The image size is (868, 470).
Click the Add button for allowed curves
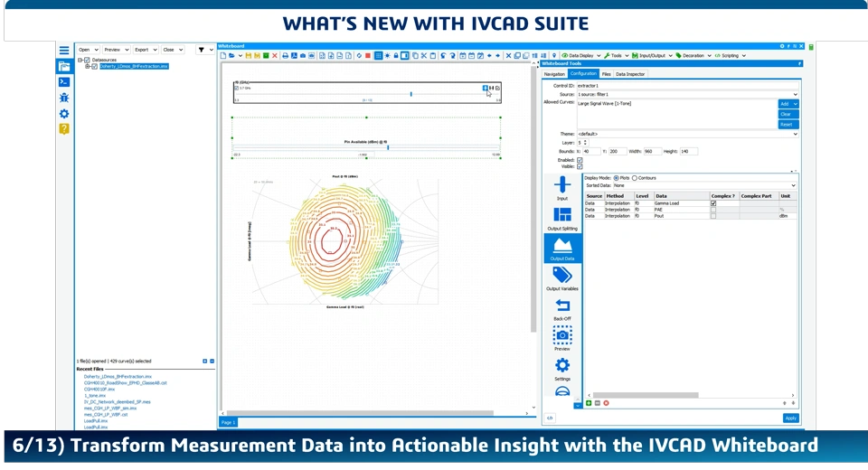click(788, 104)
